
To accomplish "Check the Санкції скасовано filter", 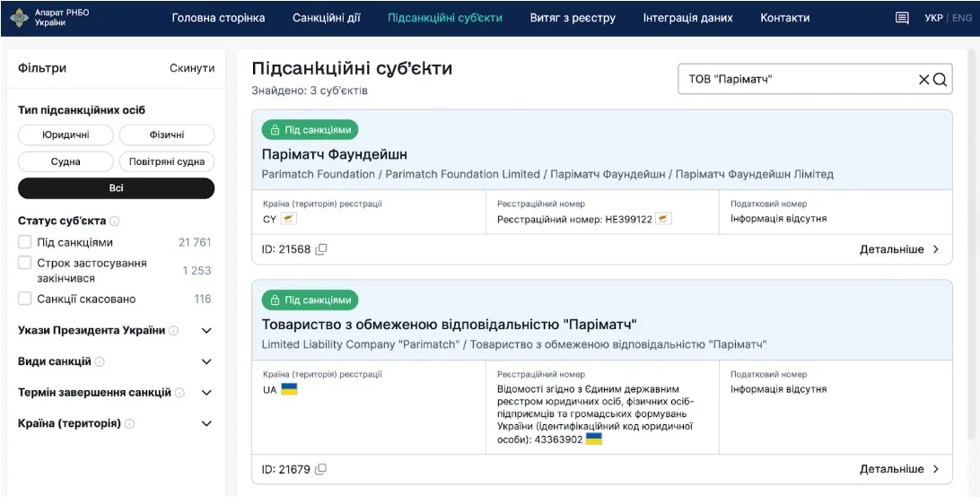I will click(x=24, y=299).
